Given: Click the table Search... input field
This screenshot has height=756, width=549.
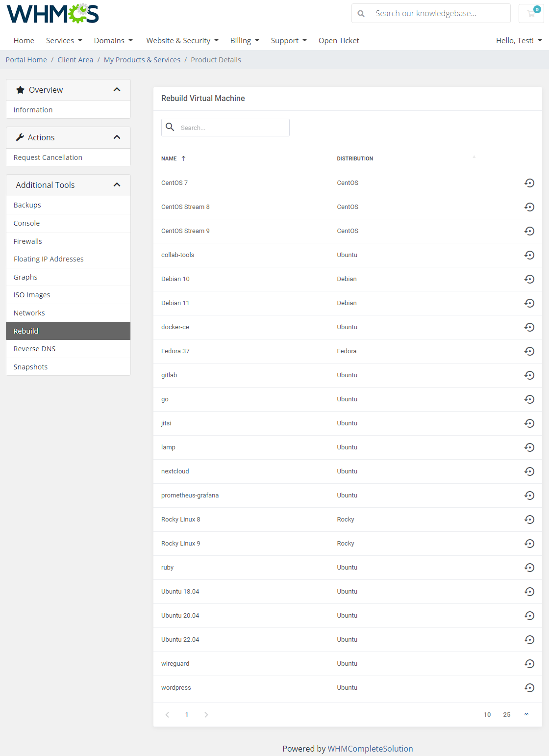Looking at the screenshot, I should [x=225, y=128].
